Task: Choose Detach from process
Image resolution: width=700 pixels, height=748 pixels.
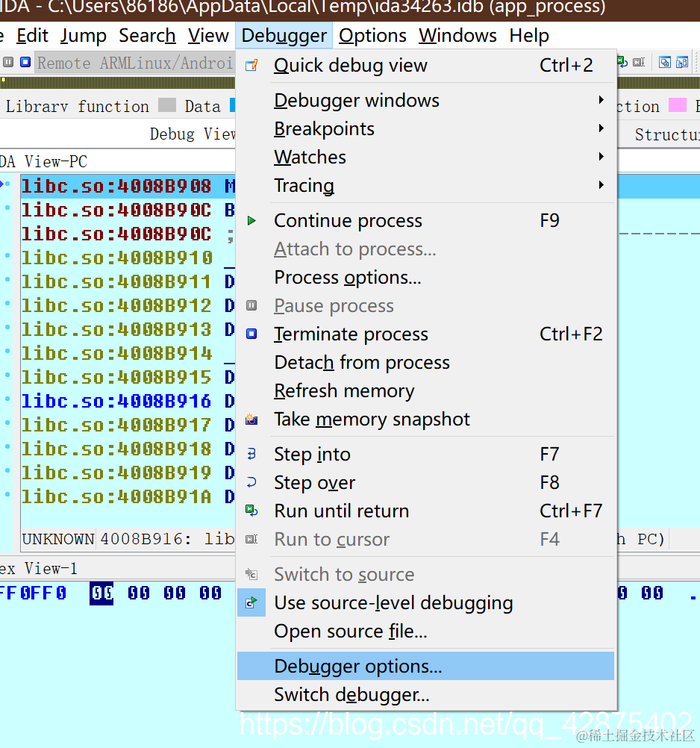Action: tap(425, 363)
